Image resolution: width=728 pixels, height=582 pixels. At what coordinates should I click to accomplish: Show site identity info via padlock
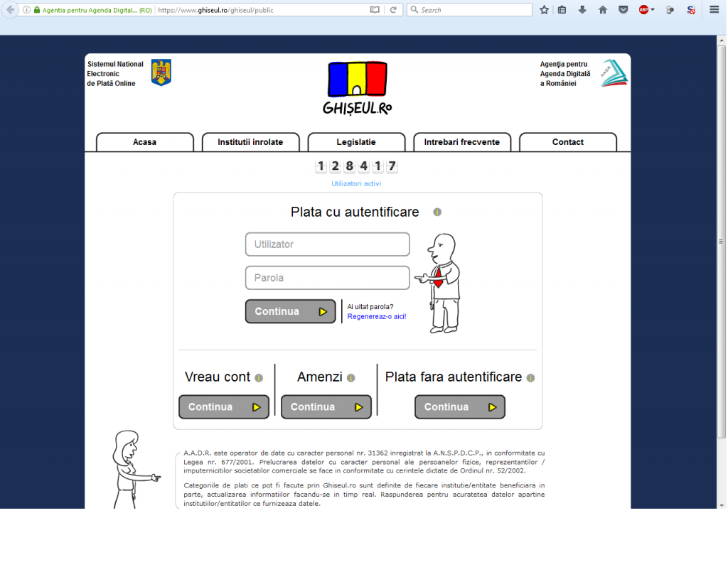37,10
